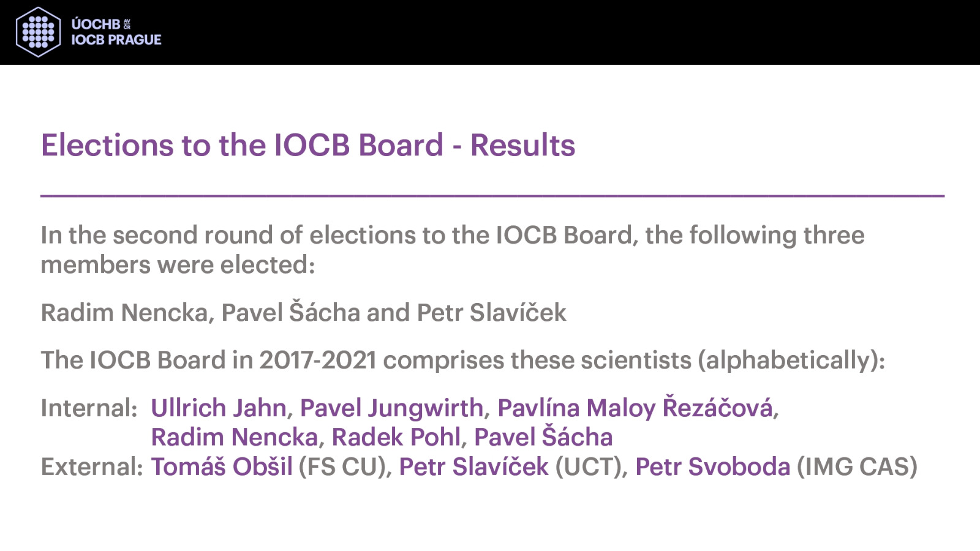Click purple Pavel Šácha in Internal list
The image size is (980, 551).
point(543,437)
